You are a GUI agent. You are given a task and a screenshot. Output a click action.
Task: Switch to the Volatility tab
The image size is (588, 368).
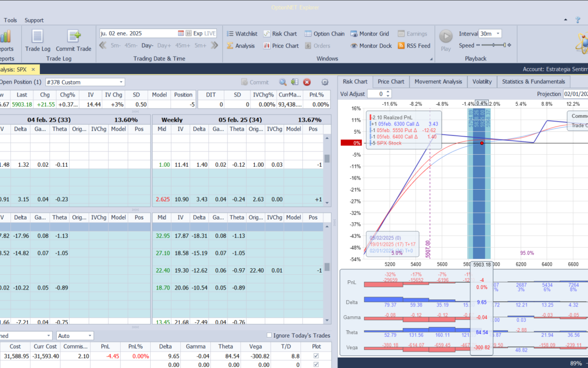[482, 82]
